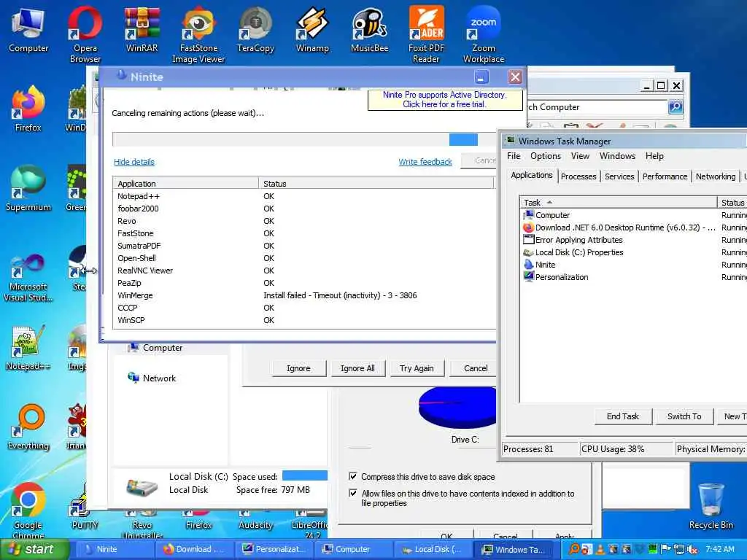The image size is (747, 560).
Task: Click Application column header in Ninite
Action: [x=186, y=183]
